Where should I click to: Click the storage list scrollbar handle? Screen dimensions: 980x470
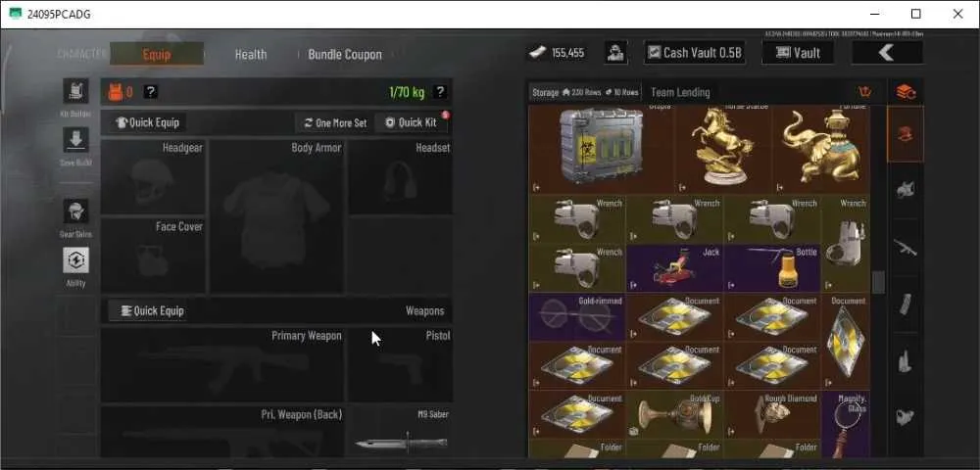pos(878,282)
